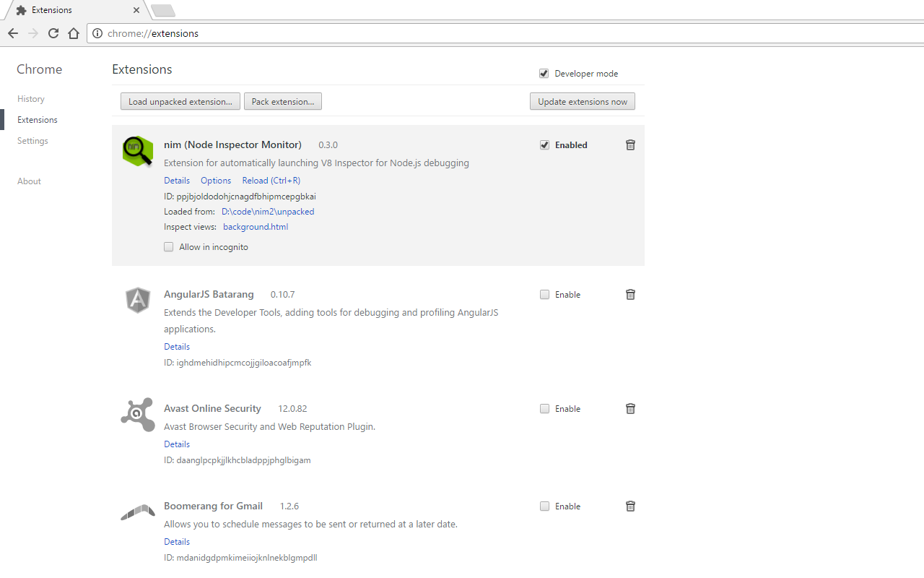Image resolution: width=924 pixels, height=578 pixels.
Task: Check Allow in incognito for nim
Action: click(x=168, y=247)
